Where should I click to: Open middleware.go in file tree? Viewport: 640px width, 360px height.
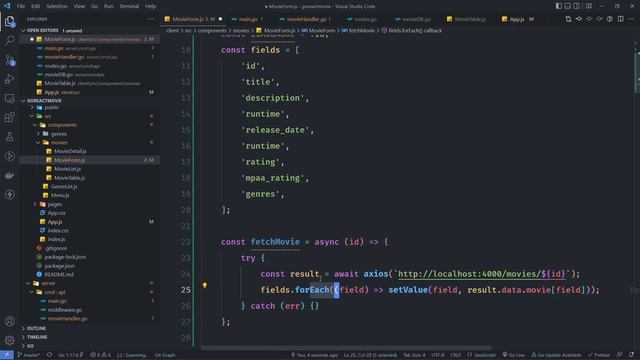coord(64,310)
